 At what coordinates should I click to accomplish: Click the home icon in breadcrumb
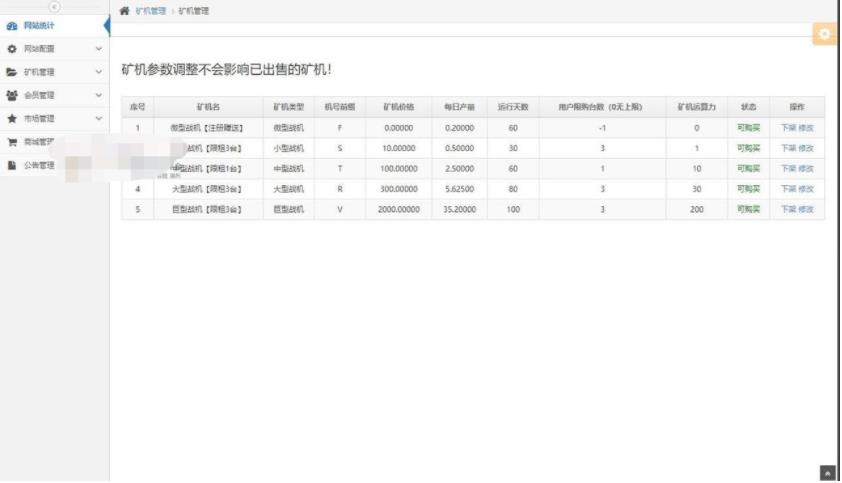pos(124,10)
